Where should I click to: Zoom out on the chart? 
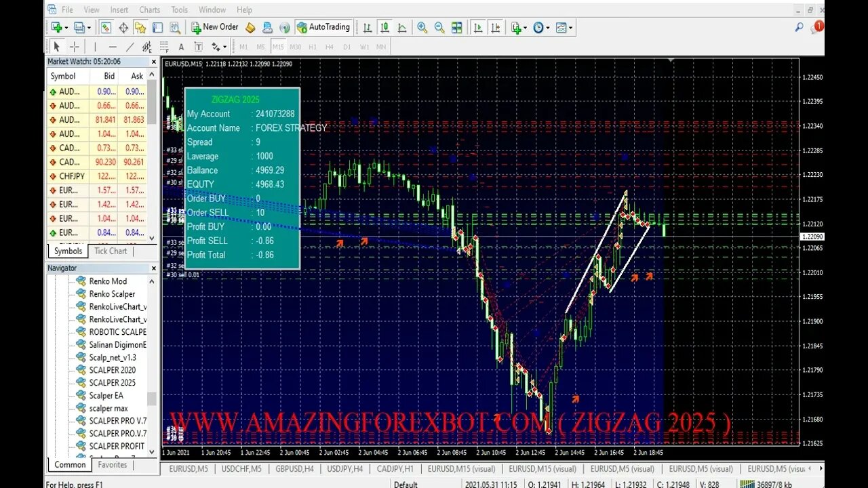point(439,28)
